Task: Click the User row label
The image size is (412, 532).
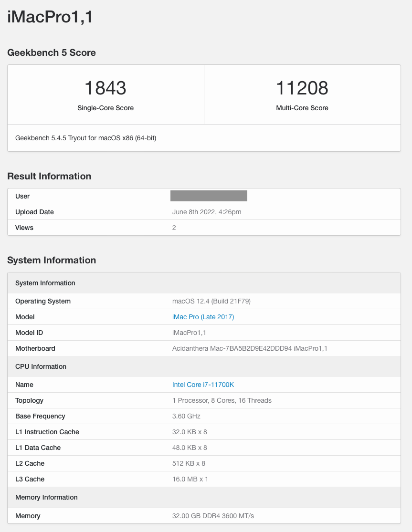Action: click(22, 196)
